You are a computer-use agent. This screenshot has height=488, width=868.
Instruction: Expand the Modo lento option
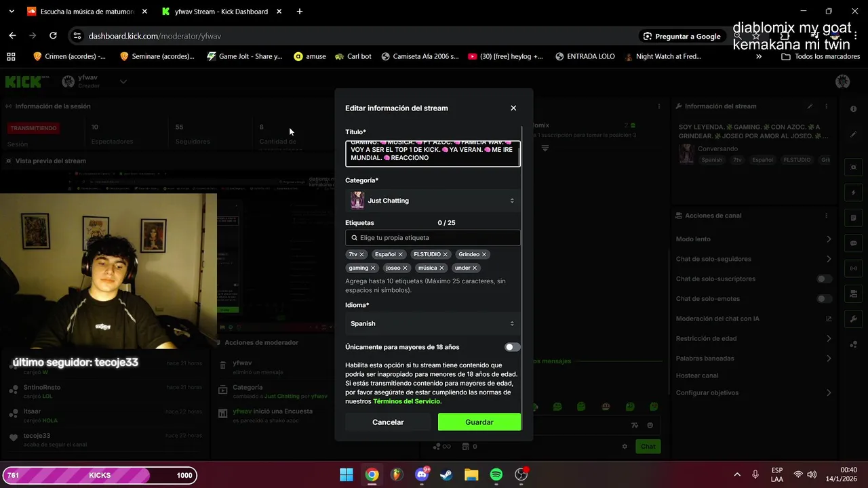[829, 239]
